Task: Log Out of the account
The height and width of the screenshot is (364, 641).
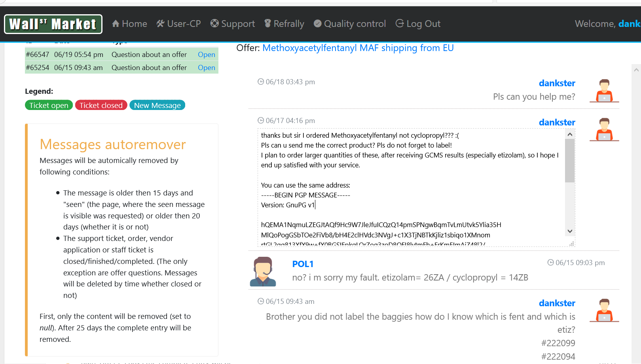Action: [x=418, y=24]
